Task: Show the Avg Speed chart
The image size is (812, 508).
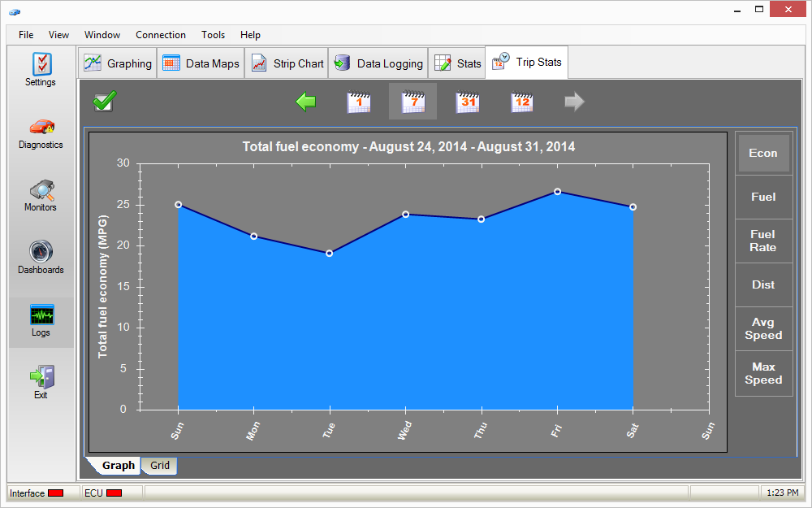Action: pos(762,328)
